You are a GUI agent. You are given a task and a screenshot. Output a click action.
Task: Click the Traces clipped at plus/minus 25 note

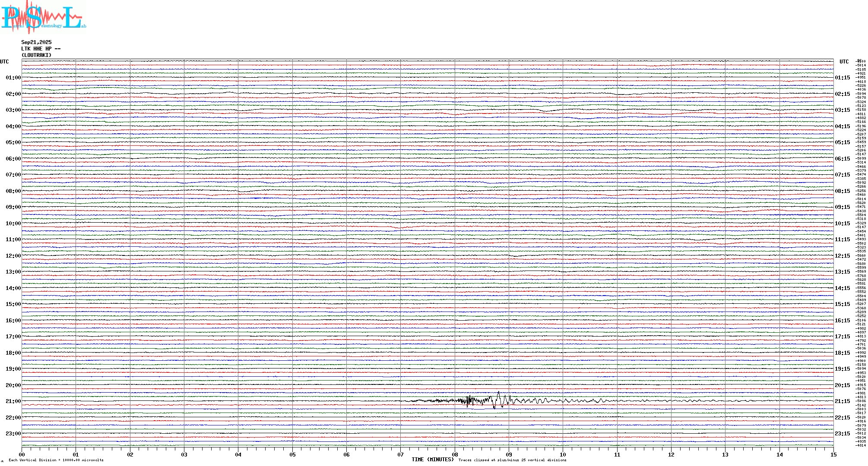click(x=513, y=460)
